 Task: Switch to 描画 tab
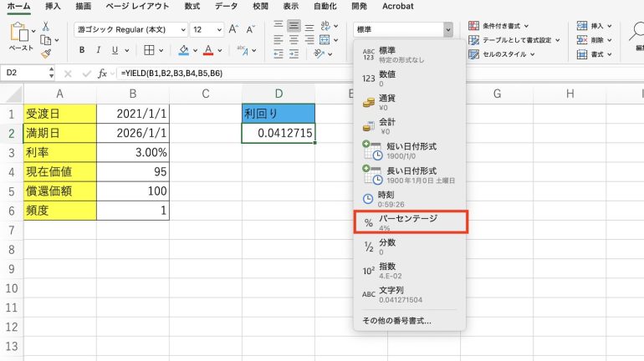point(84,6)
